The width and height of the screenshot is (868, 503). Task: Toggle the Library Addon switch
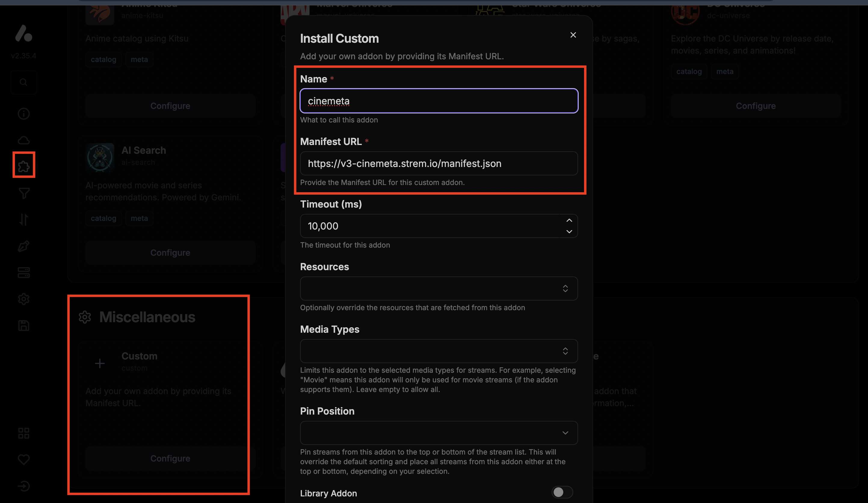point(562,492)
